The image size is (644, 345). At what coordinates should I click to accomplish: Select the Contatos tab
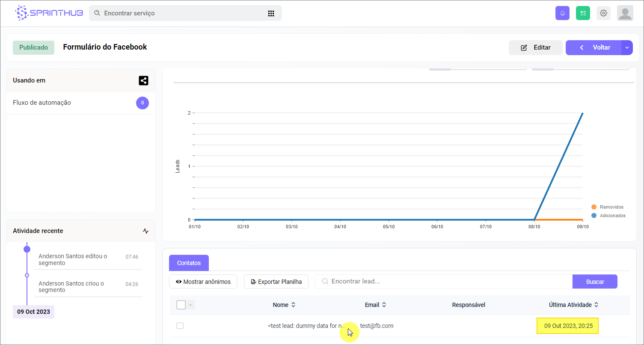click(189, 263)
